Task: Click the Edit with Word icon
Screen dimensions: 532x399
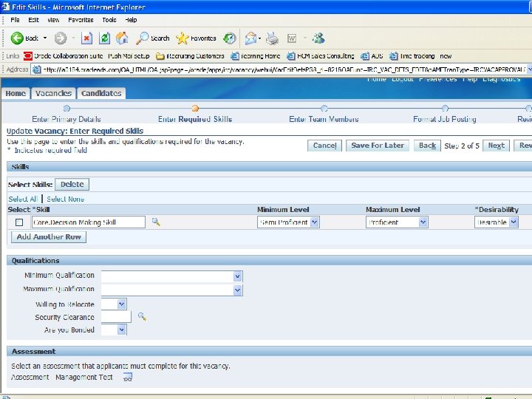Action: (292, 38)
